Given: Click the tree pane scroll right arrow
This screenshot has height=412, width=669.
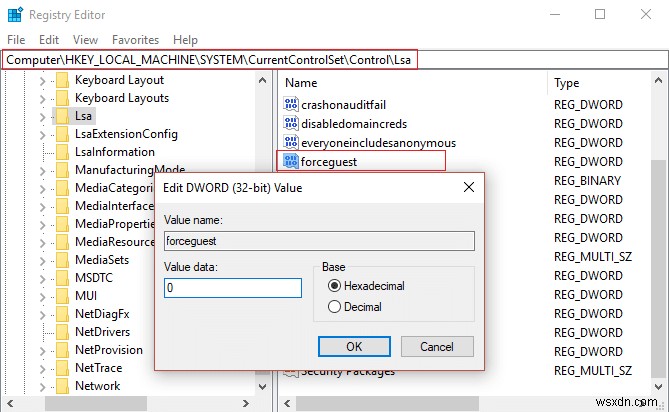Looking at the screenshot, I should point(246,403).
